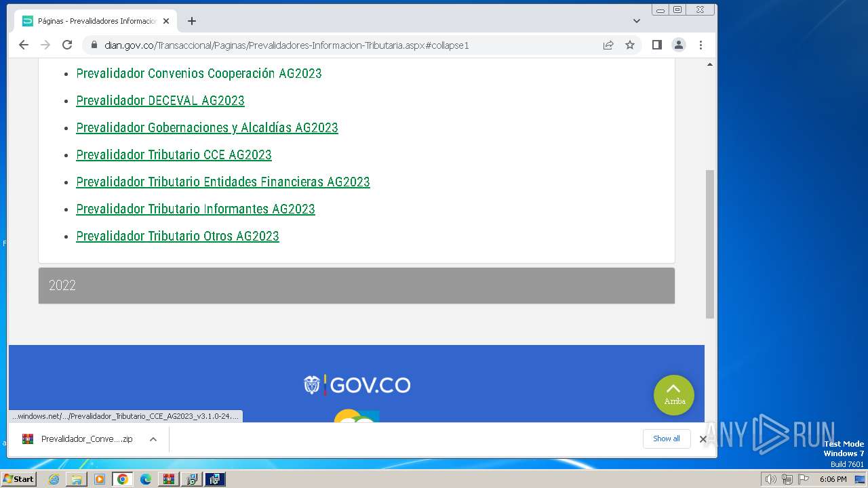Reload the current page
Screen dimensions: 868x488
[67, 45]
